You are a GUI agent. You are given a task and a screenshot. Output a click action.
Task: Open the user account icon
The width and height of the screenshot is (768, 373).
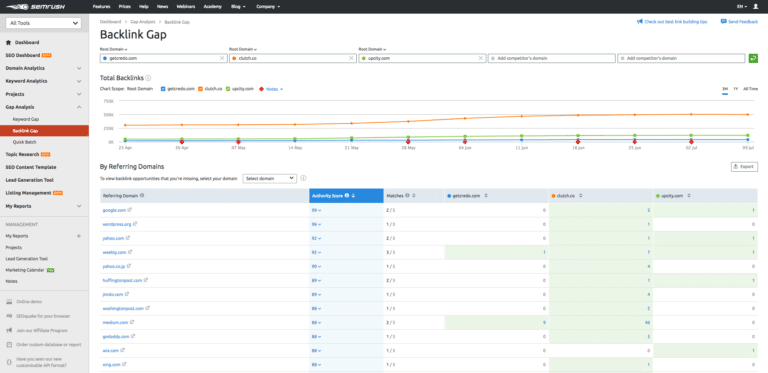pos(755,7)
